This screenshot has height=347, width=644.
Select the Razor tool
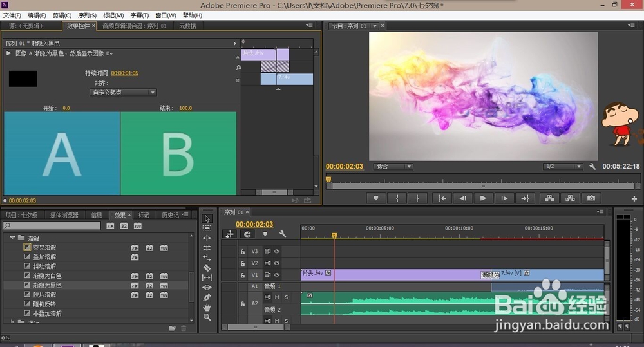pyautogui.click(x=207, y=268)
